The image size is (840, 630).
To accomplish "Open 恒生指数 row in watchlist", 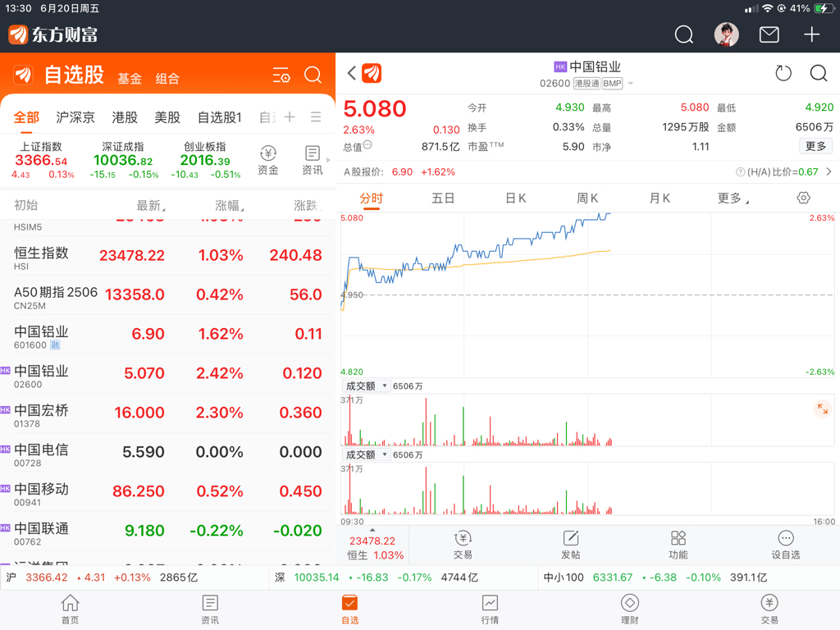I will point(167,256).
